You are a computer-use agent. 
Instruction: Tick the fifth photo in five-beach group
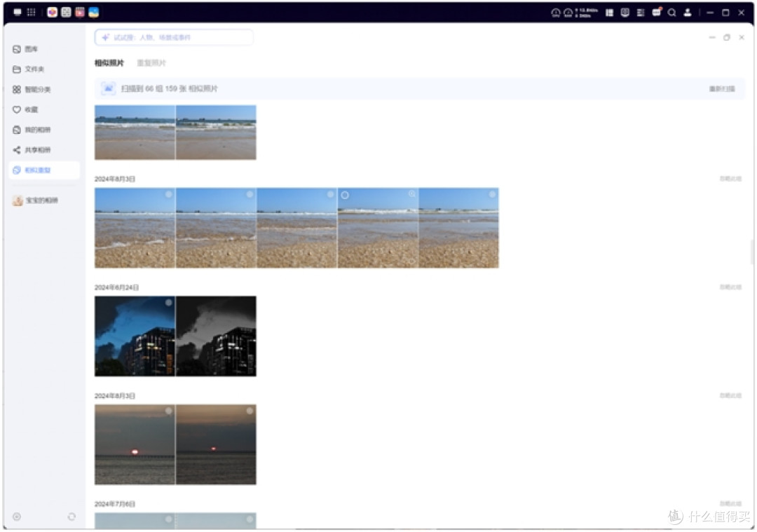[492, 194]
